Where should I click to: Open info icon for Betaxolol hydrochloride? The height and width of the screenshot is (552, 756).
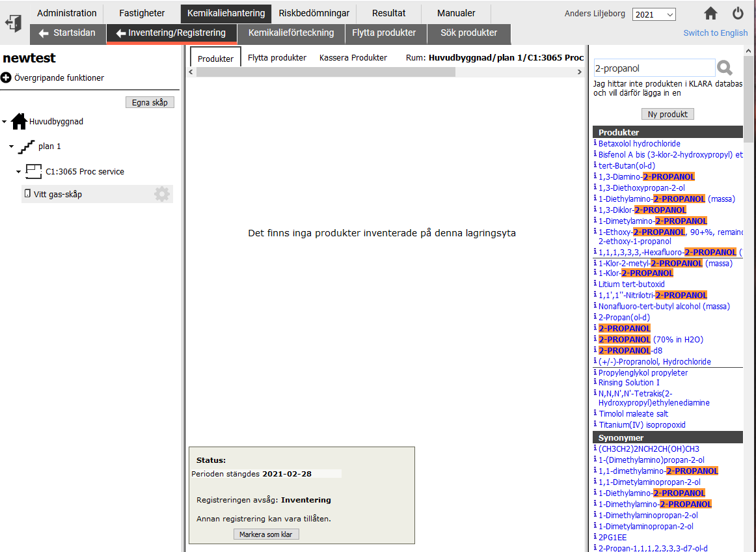coord(595,143)
